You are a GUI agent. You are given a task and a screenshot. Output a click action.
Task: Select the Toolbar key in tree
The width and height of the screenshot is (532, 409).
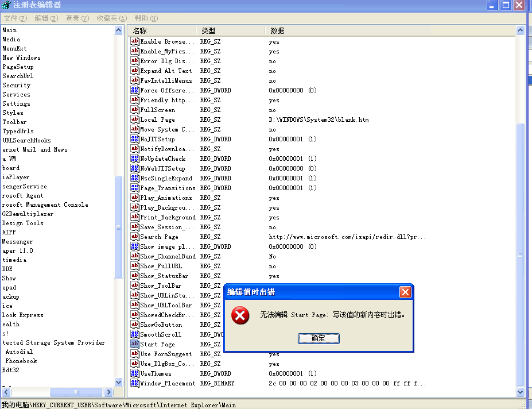[x=14, y=122]
